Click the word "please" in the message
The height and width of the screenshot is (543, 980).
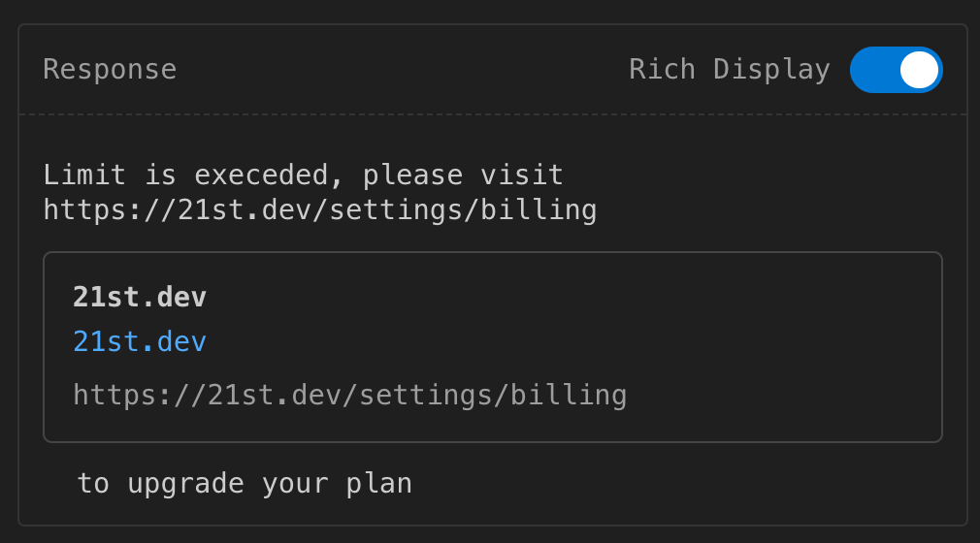click(x=412, y=176)
